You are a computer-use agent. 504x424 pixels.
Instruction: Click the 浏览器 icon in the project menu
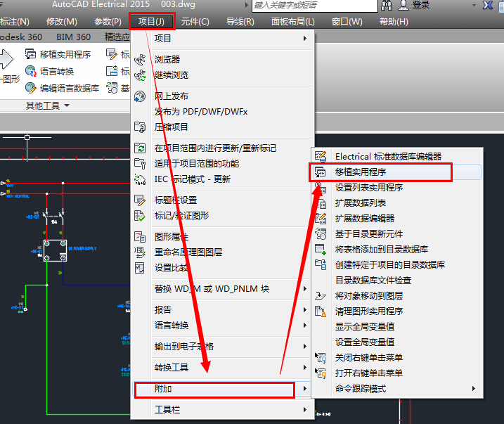coord(140,60)
